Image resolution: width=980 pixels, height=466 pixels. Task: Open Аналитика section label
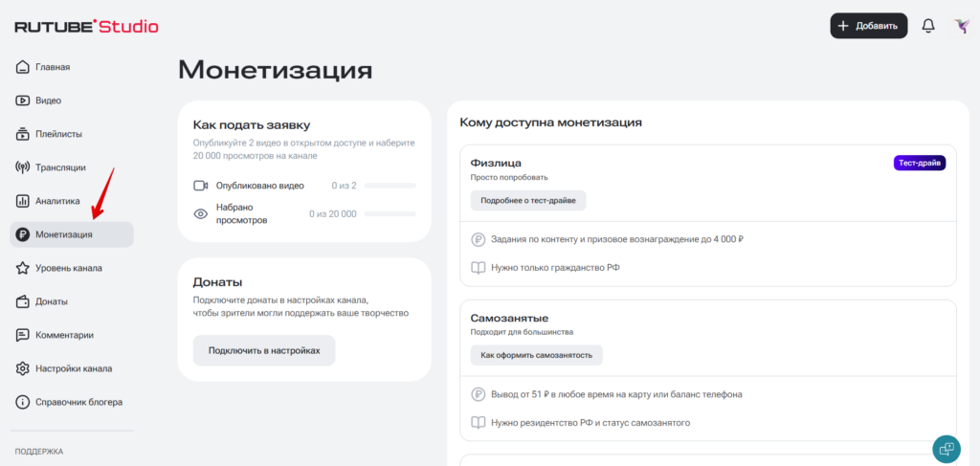click(57, 201)
